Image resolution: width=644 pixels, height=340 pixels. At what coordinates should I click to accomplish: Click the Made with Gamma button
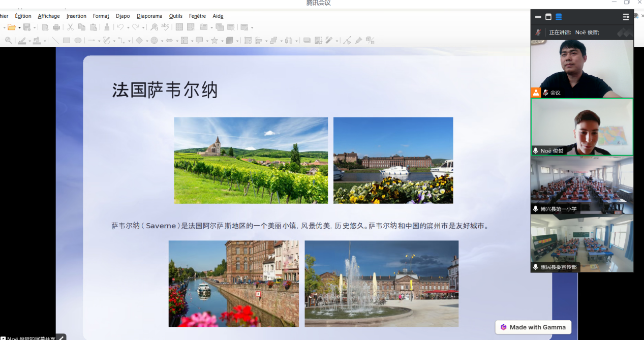click(533, 327)
